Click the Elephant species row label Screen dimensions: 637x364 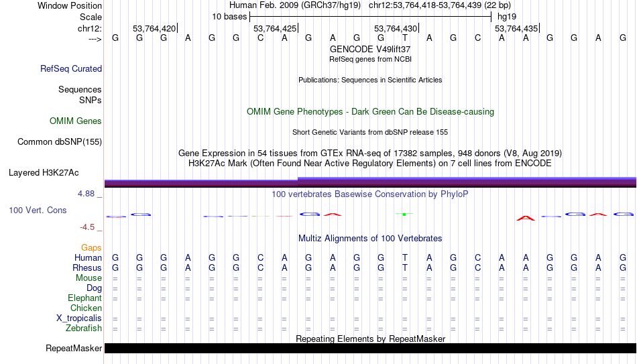84,298
